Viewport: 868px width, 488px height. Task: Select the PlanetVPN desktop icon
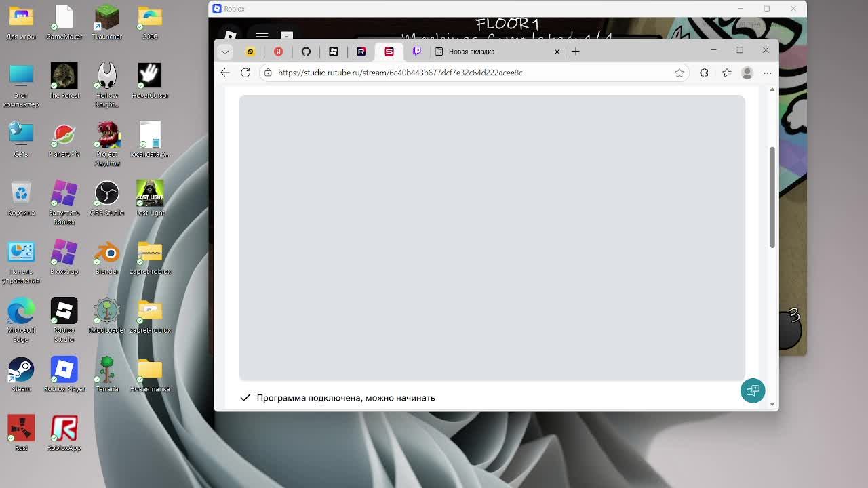tap(64, 140)
